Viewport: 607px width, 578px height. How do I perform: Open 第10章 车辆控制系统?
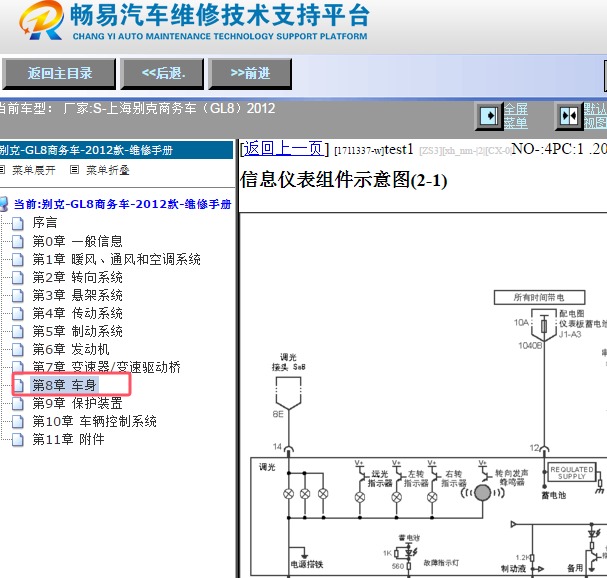pyautogui.click(x=94, y=421)
